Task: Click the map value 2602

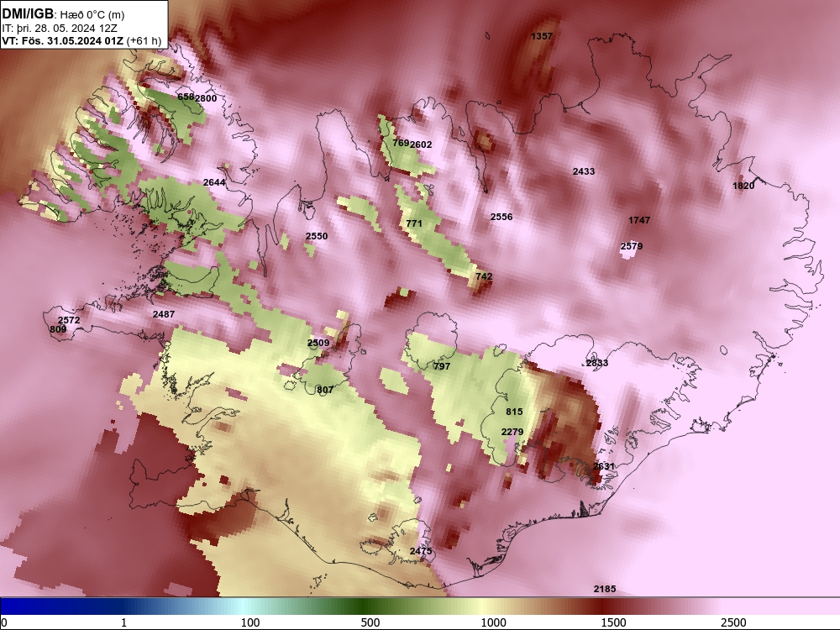Action: [421, 144]
